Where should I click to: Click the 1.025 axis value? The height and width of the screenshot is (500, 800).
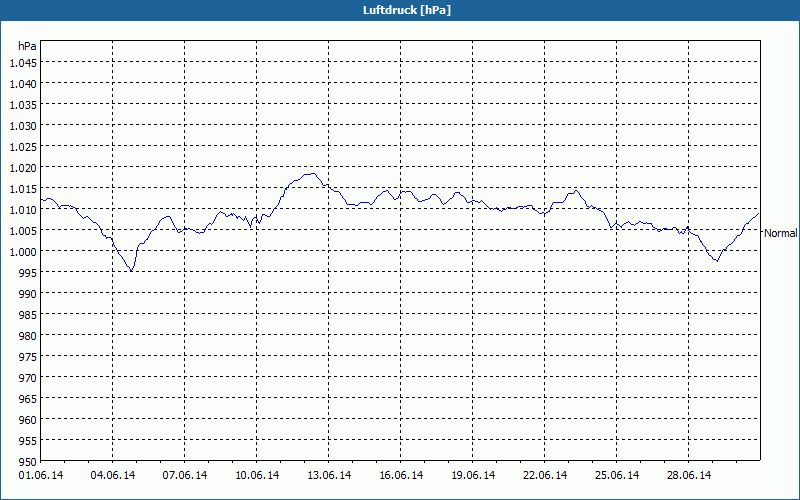[x=23, y=147]
